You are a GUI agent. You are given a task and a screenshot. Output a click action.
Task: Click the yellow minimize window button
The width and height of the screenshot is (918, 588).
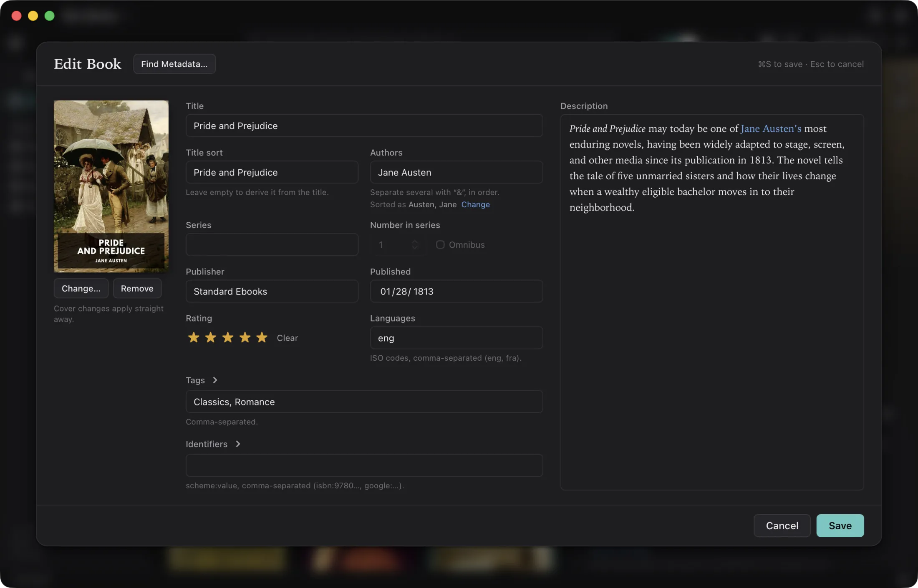33,16
